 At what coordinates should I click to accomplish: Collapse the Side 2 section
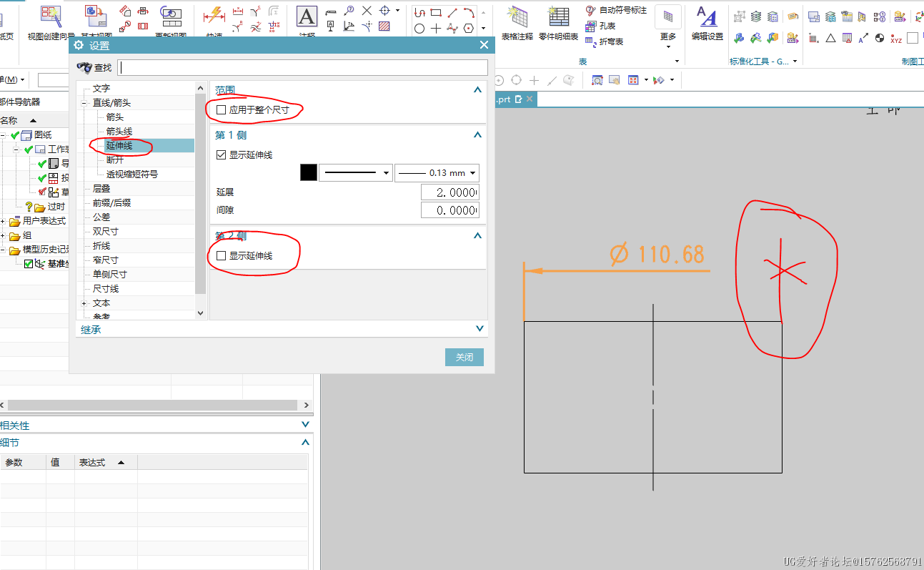click(x=478, y=235)
